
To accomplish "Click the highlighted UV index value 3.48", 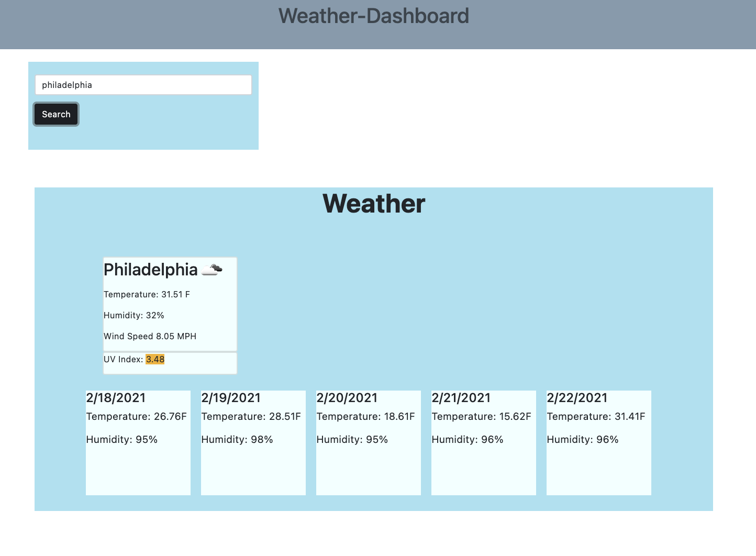I will pyautogui.click(x=155, y=359).
